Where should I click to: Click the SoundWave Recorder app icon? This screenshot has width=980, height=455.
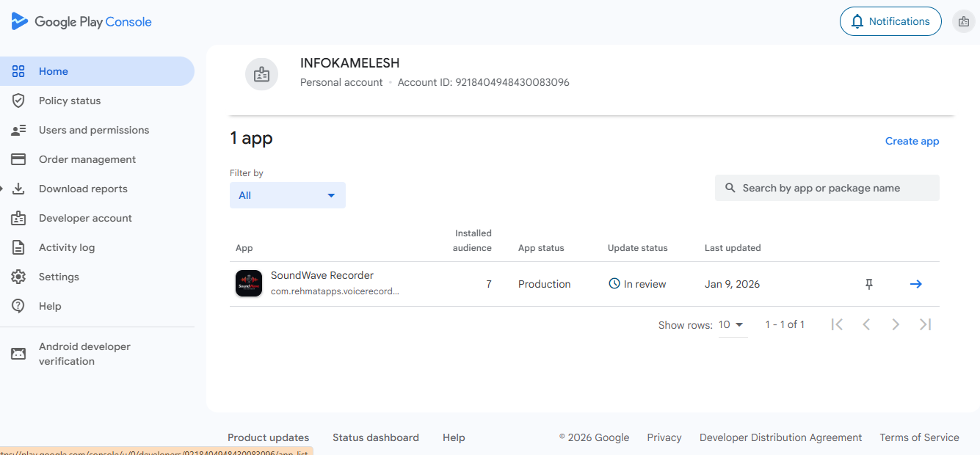click(249, 284)
